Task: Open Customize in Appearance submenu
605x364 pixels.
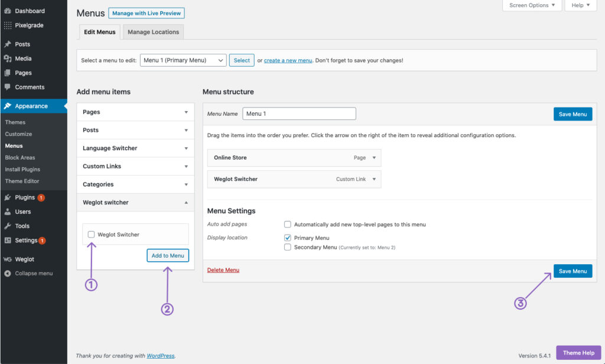Action: pyautogui.click(x=18, y=134)
